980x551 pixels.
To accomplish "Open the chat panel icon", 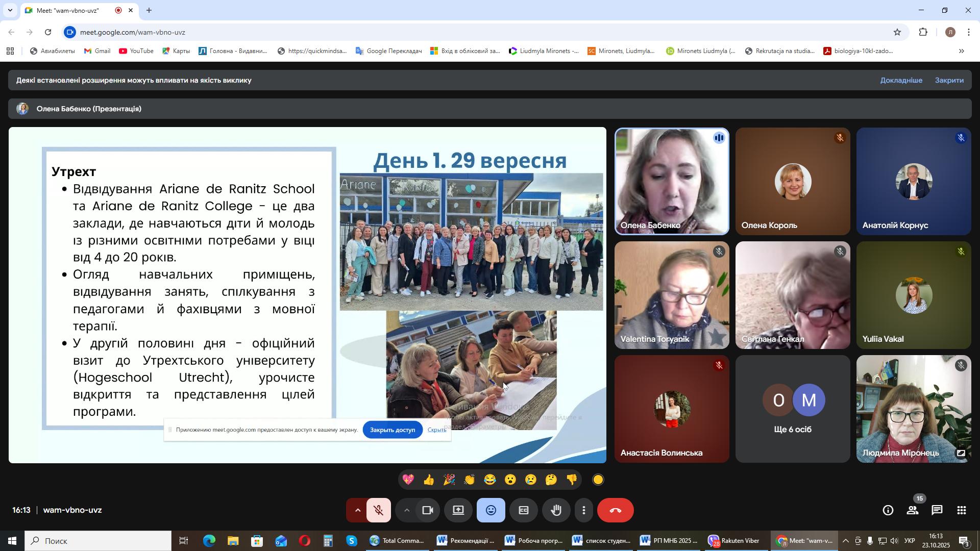I will [937, 511].
